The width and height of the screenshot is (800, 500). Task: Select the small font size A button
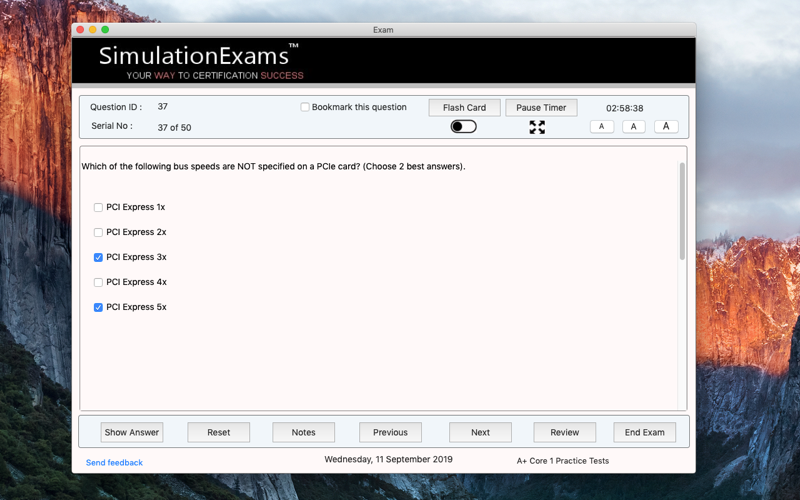[602, 127]
